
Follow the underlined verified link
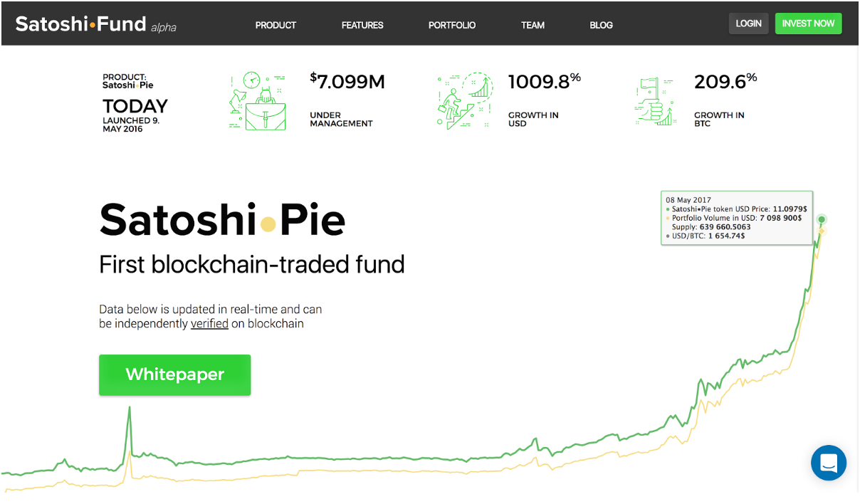(209, 323)
